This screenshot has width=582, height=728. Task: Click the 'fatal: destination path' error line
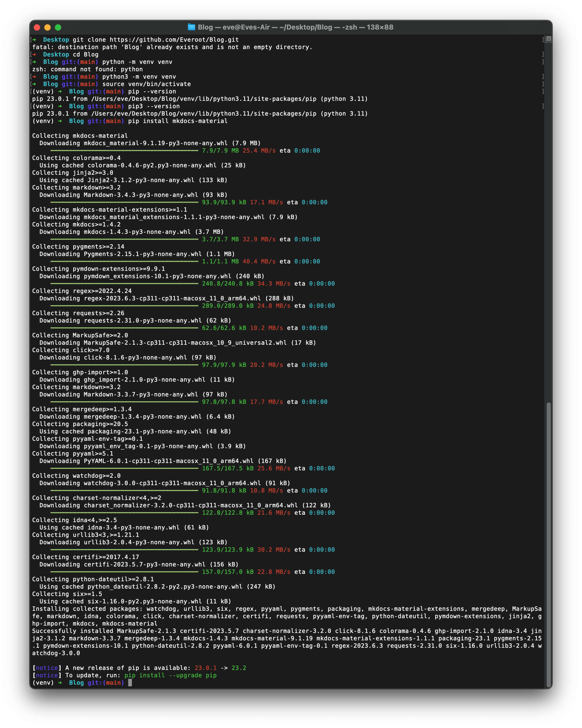(x=172, y=47)
